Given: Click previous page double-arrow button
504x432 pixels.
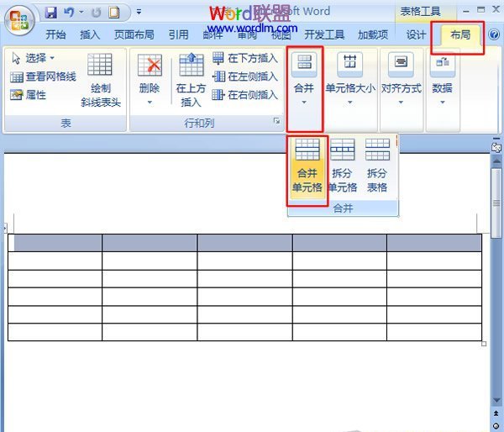Looking at the screenshot, I should point(496,414).
